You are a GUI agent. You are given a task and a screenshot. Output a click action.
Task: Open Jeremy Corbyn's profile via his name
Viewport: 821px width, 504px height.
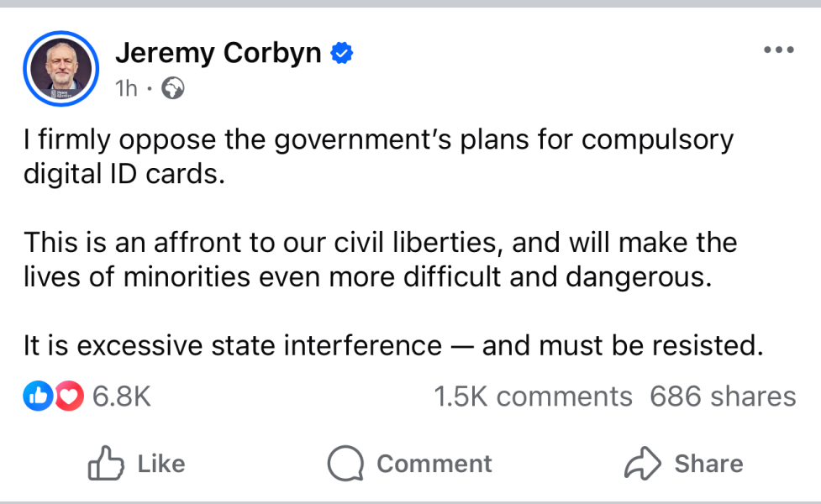[x=220, y=52]
